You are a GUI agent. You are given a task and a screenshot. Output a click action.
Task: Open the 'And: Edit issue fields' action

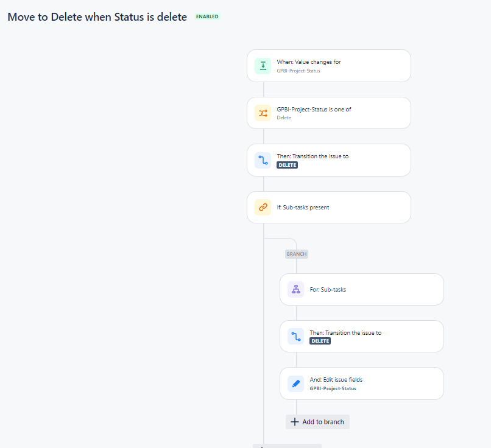pyautogui.click(x=362, y=383)
